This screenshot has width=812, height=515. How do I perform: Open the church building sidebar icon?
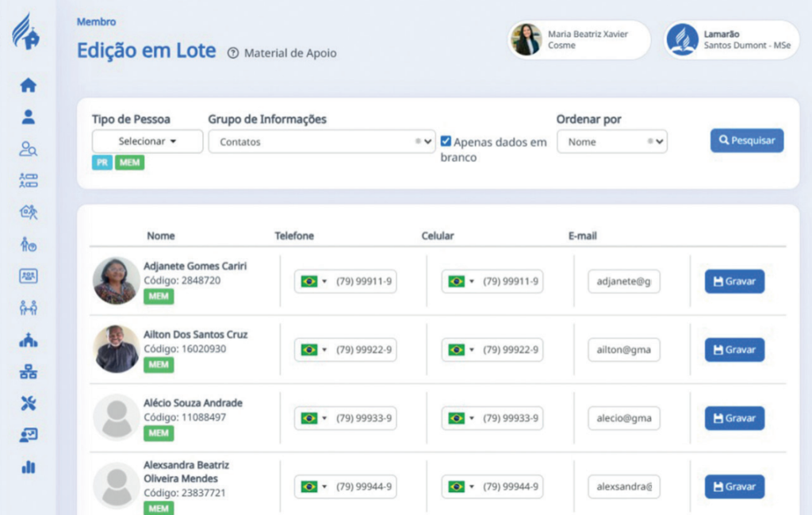pos(29,340)
